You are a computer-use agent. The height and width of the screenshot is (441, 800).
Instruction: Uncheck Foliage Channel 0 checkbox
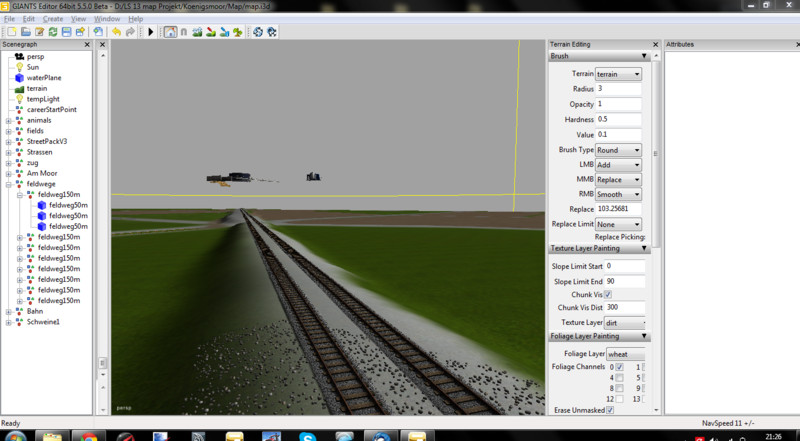(620, 367)
